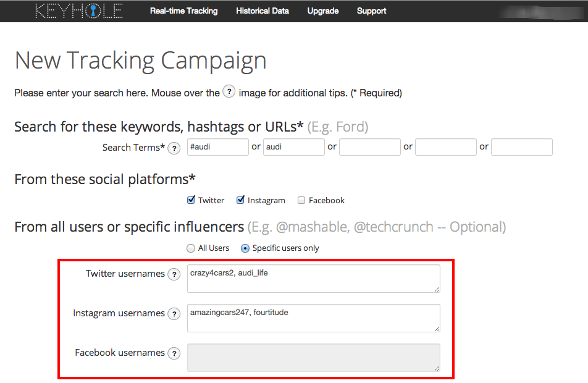
Task: Click the help icon beside Facebook usernames
Action: (174, 353)
